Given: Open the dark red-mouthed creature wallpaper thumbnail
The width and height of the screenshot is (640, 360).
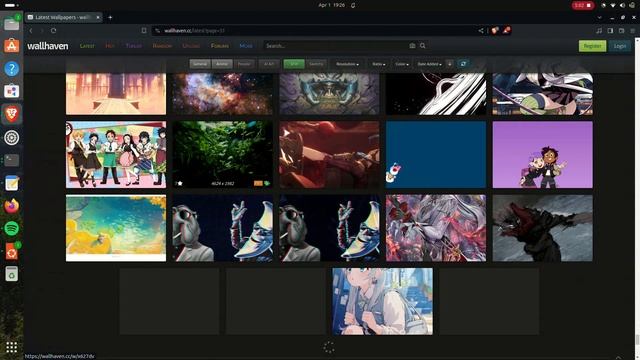Looking at the screenshot, I should pyautogui.click(x=542, y=228).
